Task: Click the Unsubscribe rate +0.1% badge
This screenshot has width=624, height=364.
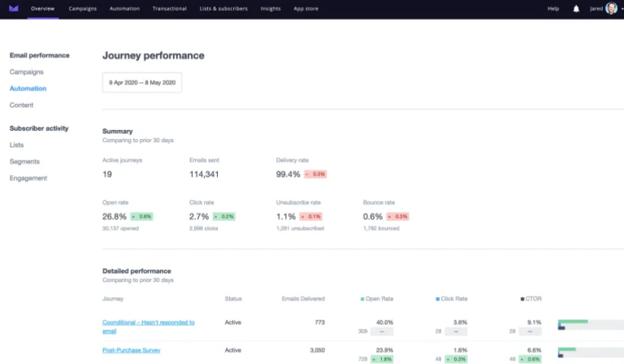Action: click(311, 217)
